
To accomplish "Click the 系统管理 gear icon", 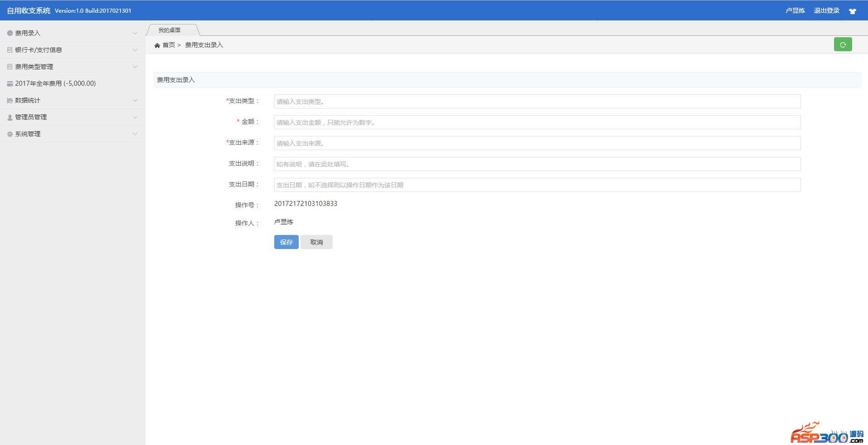I will [10, 134].
